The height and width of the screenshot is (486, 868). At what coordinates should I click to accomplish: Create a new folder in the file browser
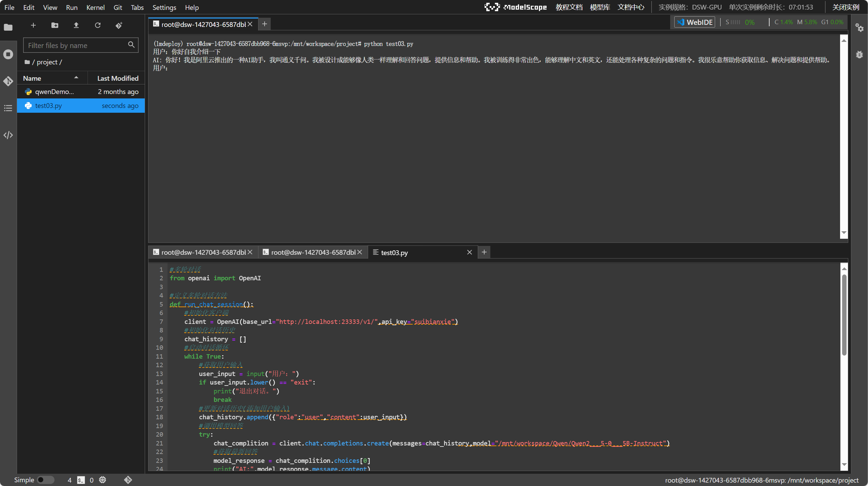(54, 25)
